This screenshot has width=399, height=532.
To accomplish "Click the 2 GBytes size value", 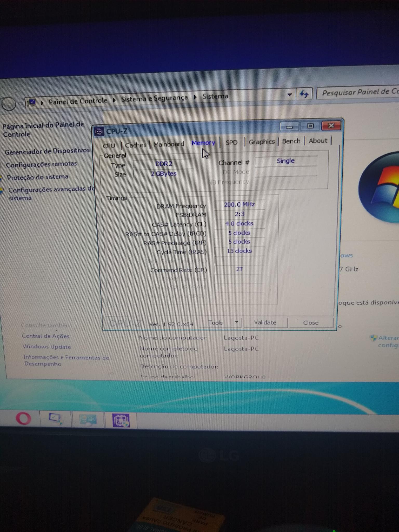I will [164, 174].
